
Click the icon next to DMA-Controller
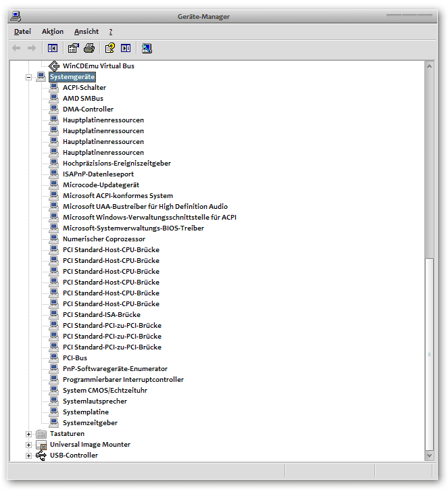[x=54, y=109]
